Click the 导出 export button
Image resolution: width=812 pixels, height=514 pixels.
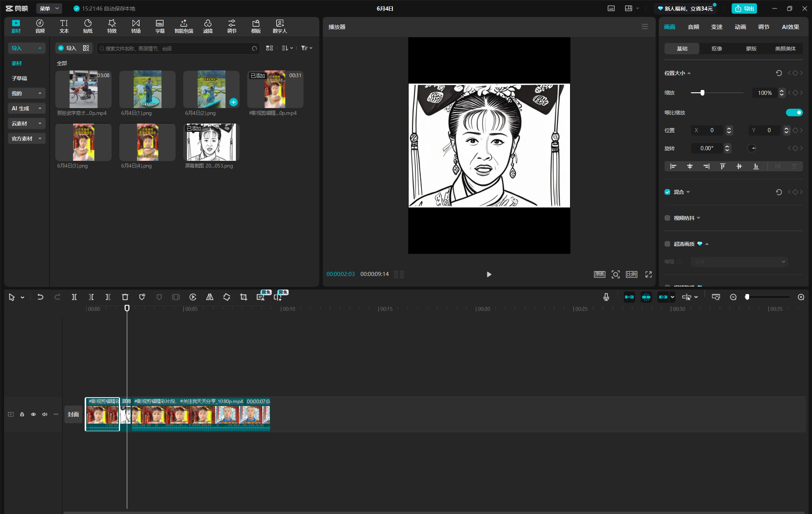click(744, 8)
